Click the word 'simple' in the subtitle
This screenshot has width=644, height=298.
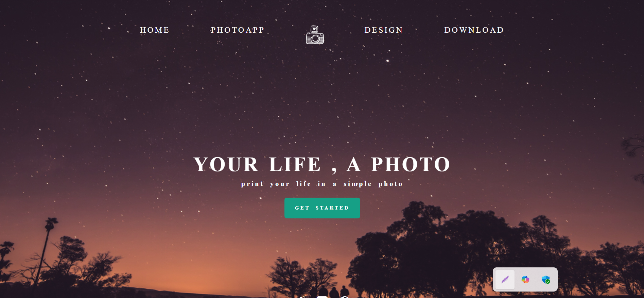click(358, 184)
